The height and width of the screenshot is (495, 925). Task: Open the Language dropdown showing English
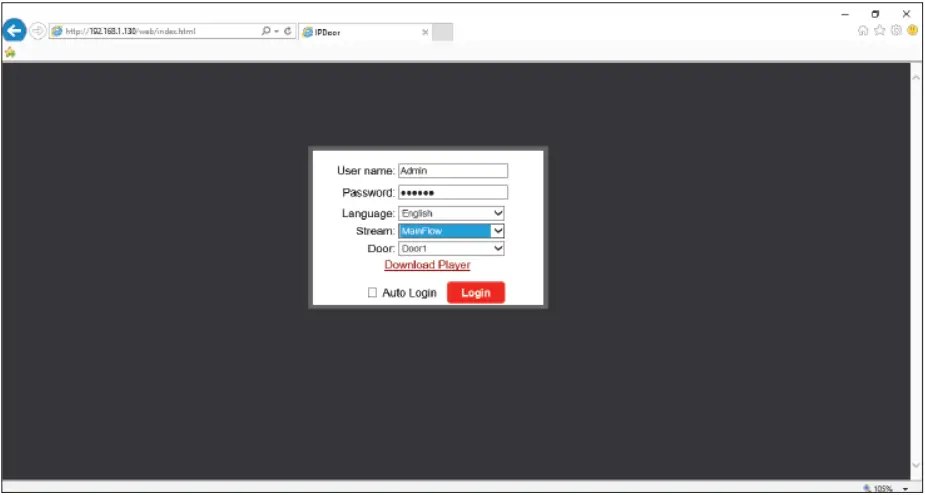click(x=451, y=213)
